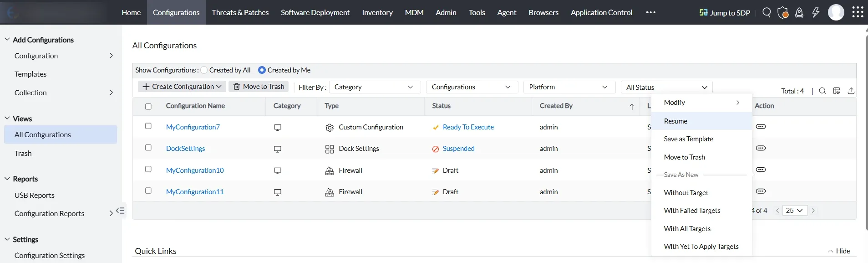Open USB Reports in sidebar
Viewport: 868px width, 263px height.
pyautogui.click(x=35, y=195)
